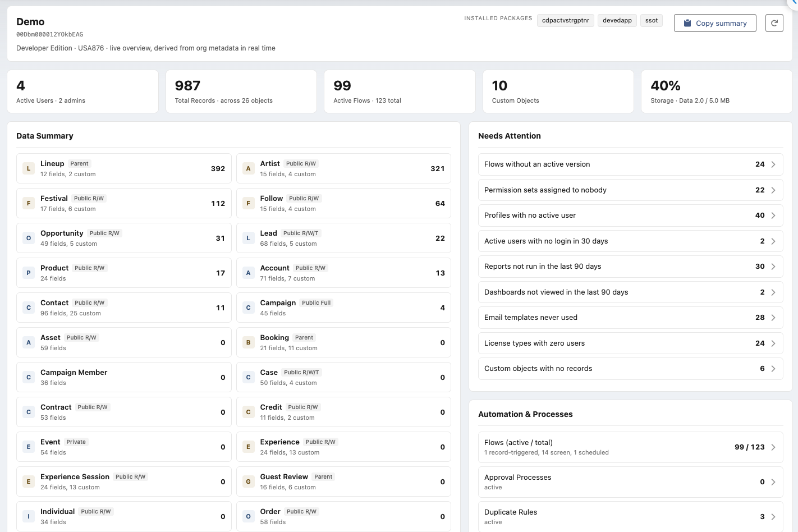
Task: Expand Reports not run in 90 days chevron
Action: pos(773,267)
